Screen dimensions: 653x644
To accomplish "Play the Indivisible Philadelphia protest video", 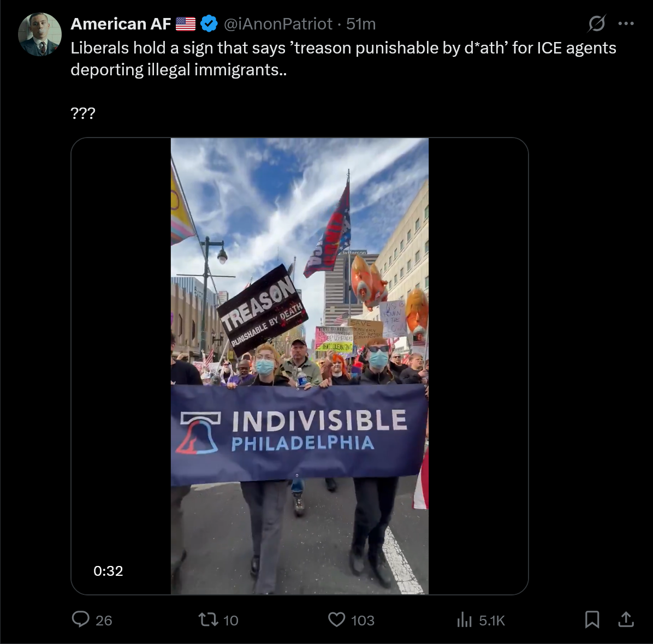I will (299, 366).
